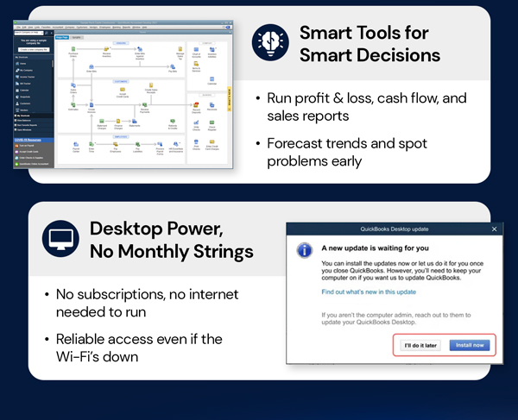The image size is (518, 420).
Task: Open the Receive Payments icon
Action: [x=145, y=107]
